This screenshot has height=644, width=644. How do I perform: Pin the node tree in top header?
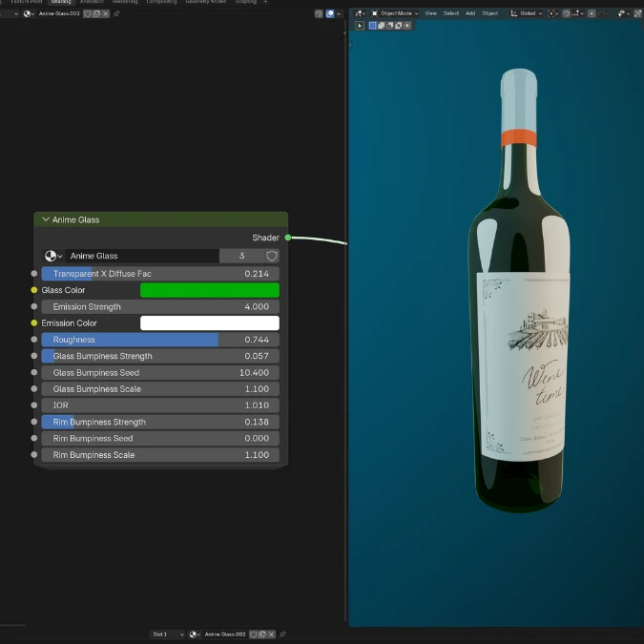[x=116, y=13]
